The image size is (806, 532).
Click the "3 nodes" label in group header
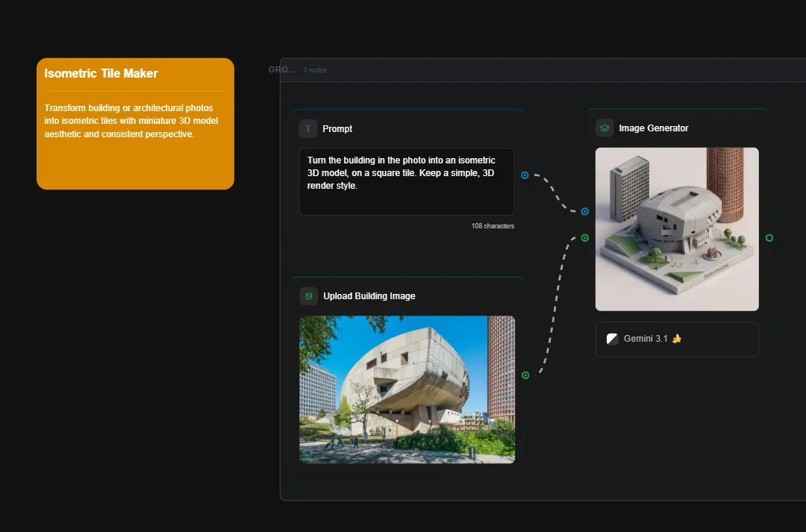[x=314, y=70]
